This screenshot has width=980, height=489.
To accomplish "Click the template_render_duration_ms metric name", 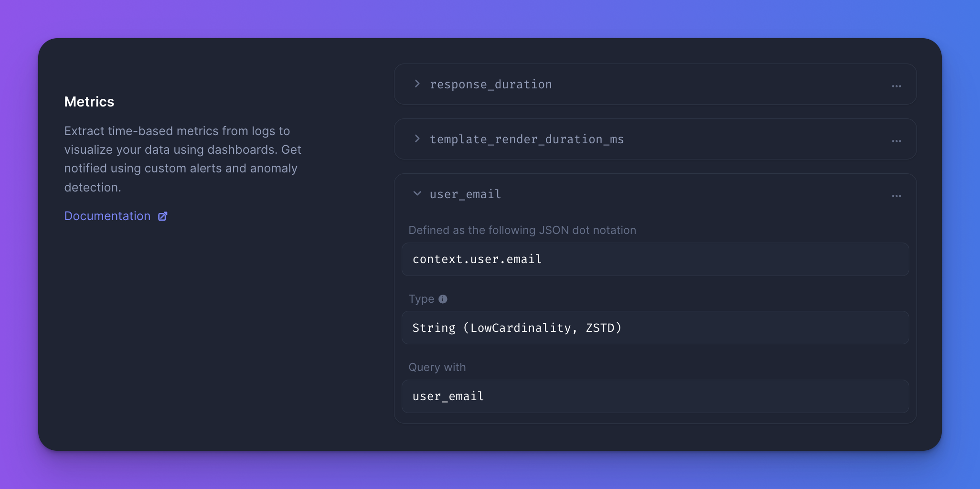I will pos(526,139).
